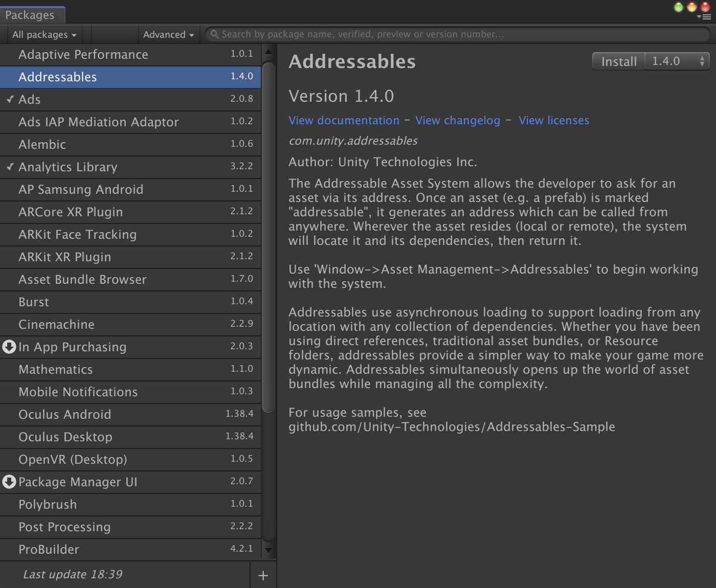Click the update arrow icon beside Package Manager UI

click(x=9, y=482)
